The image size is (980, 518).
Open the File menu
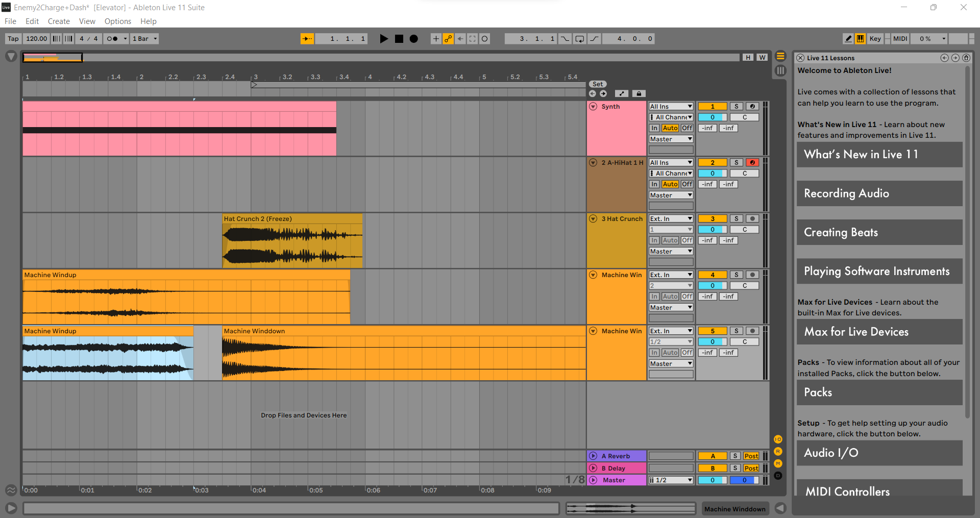pos(10,21)
